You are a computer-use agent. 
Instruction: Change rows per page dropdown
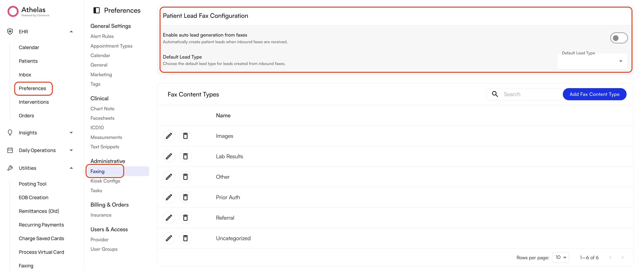561,258
